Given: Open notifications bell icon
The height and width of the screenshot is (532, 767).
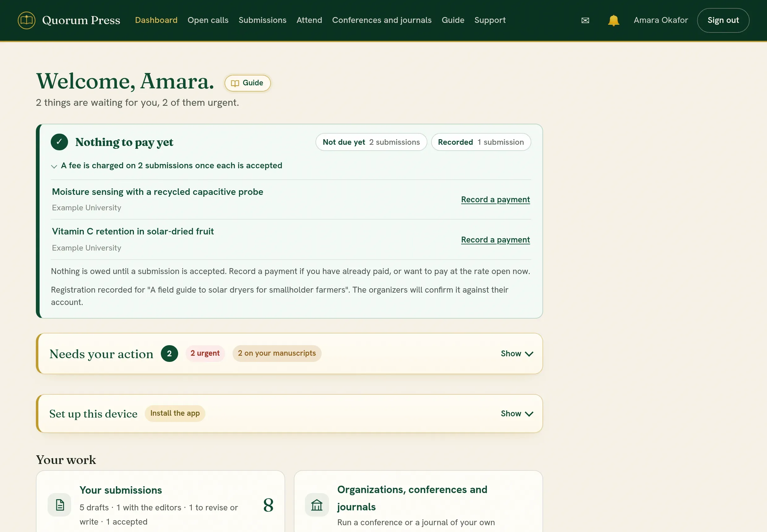Looking at the screenshot, I should pyautogui.click(x=613, y=20).
